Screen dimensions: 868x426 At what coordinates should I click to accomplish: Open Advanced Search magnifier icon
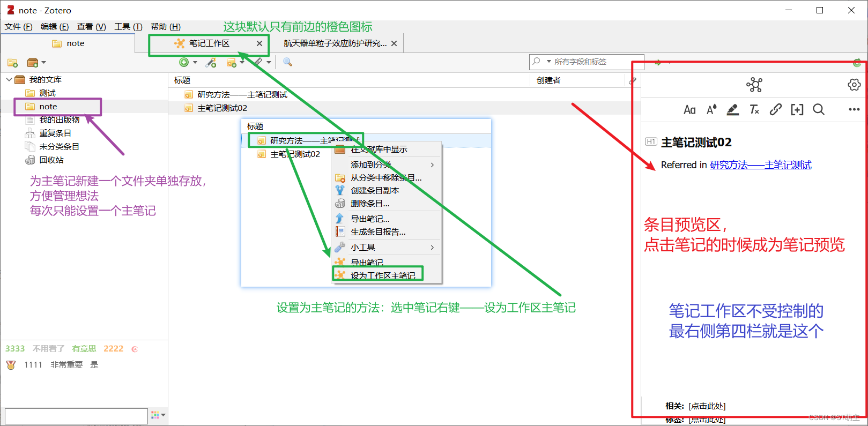pyautogui.click(x=287, y=62)
